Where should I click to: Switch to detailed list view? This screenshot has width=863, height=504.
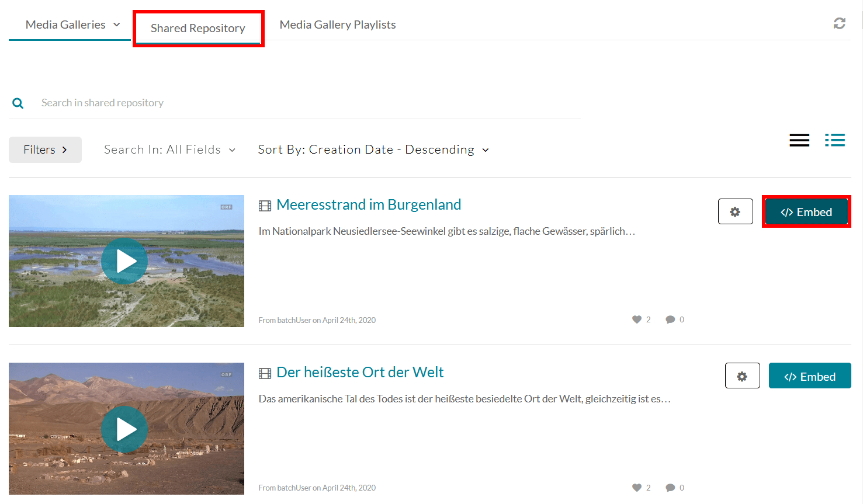[834, 140]
